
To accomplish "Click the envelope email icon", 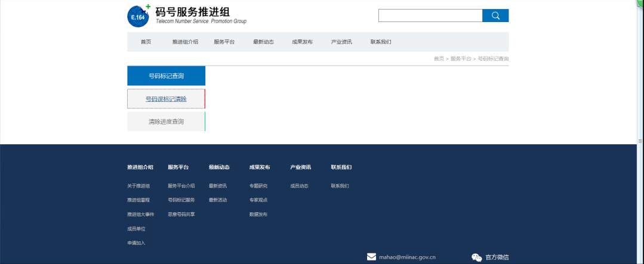I will point(371,257).
